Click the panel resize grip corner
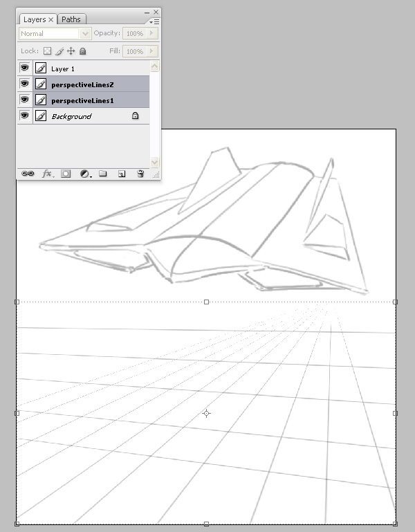Screen dimensions: 415x532 (x=156, y=175)
